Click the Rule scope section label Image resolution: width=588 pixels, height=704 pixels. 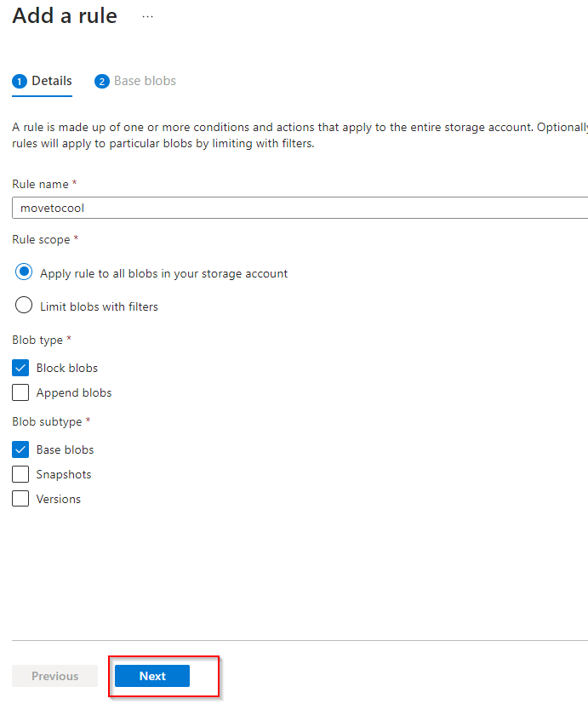point(42,240)
